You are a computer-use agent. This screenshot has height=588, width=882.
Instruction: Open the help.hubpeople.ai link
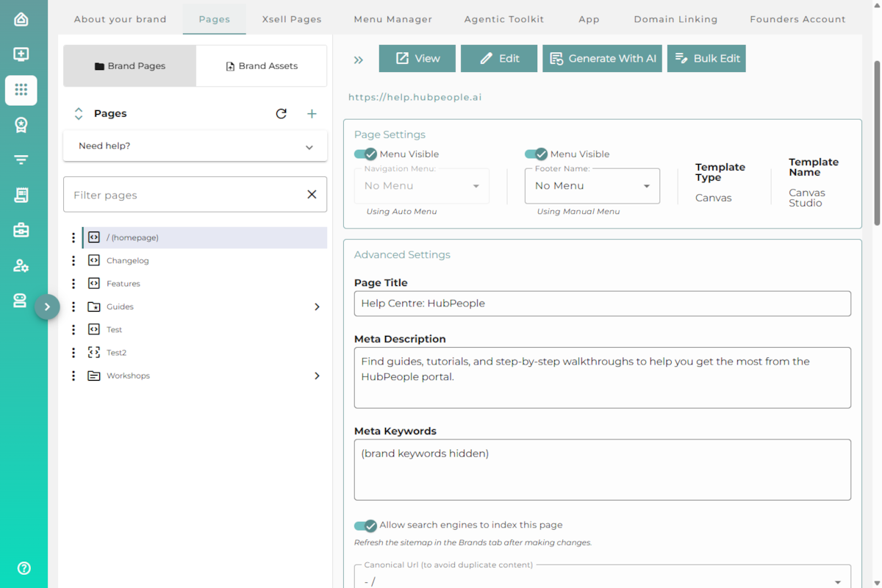[415, 97]
